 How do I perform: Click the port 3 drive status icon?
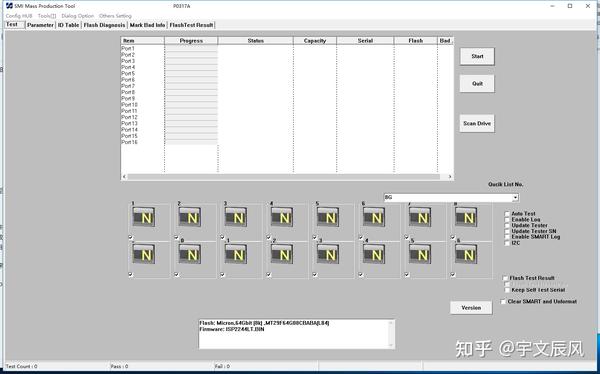click(236, 217)
